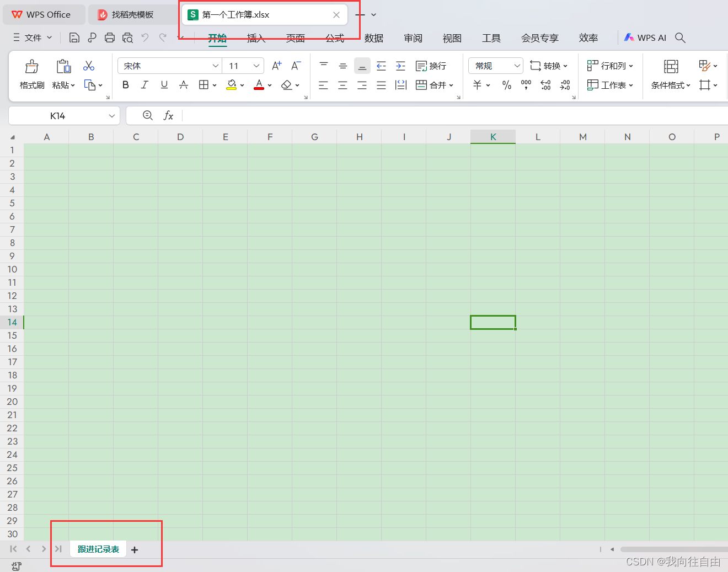Click the Undo arrow
The width and height of the screenshot is (728, 572).
[x=145, y=37]
